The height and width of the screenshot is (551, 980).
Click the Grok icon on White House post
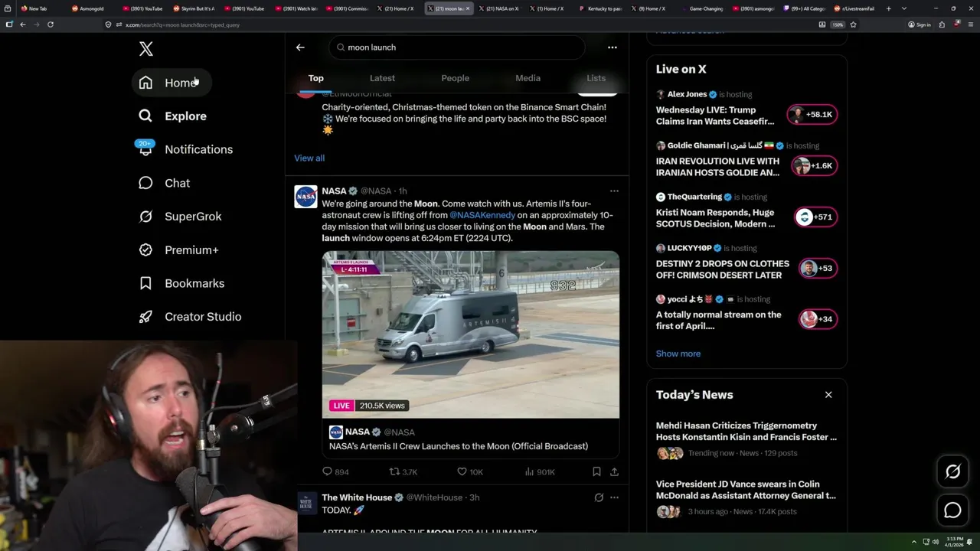(x=599, y=497)
